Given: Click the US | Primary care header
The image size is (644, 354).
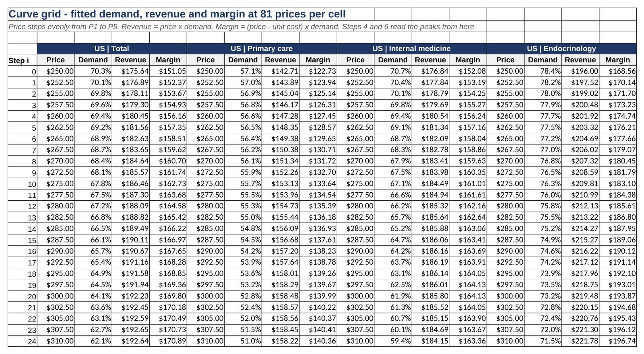Looking at the screenshot, I should click(262, 49).
